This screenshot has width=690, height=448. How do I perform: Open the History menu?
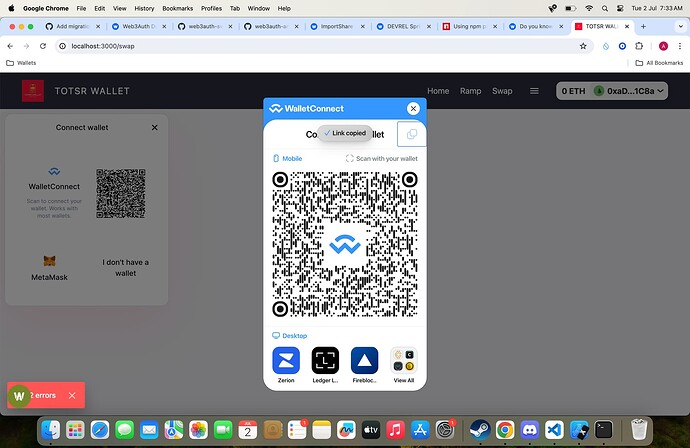[x=144, y=8]
